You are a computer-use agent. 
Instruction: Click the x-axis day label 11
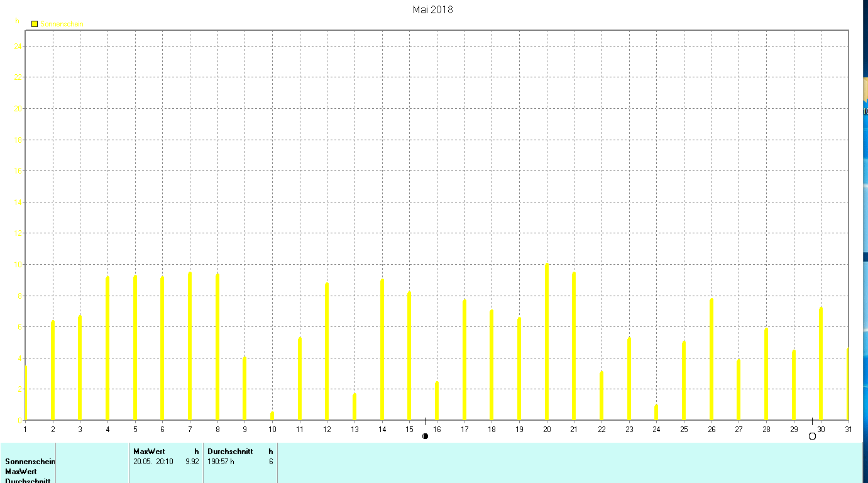(x=300, y=430)
